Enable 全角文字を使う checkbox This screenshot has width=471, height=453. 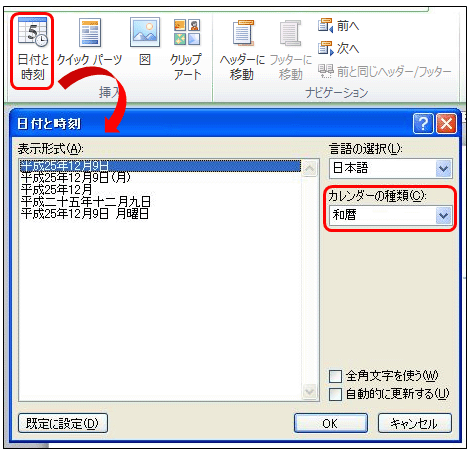tap(335, 376)
